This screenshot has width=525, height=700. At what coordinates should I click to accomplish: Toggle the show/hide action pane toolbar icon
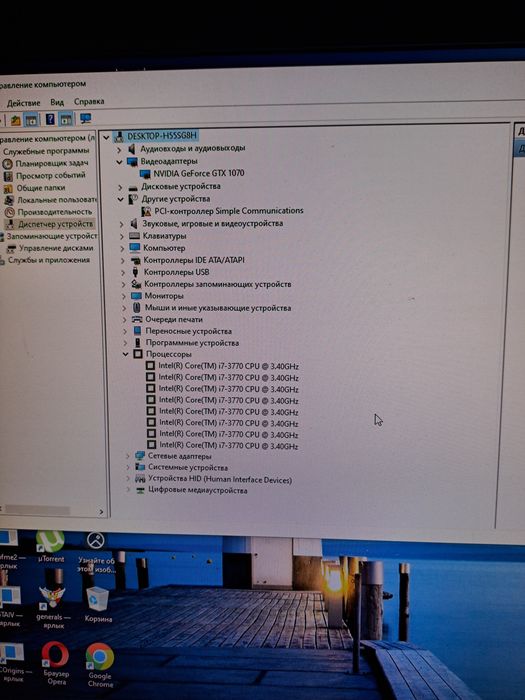pos(66,119)
